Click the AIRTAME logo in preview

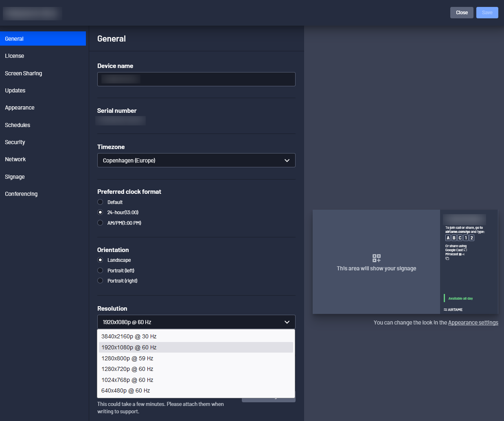point(453,310)
